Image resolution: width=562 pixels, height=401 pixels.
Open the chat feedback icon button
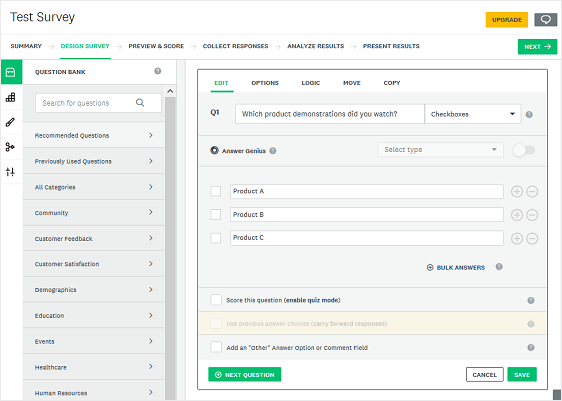[x=546, y=20]
